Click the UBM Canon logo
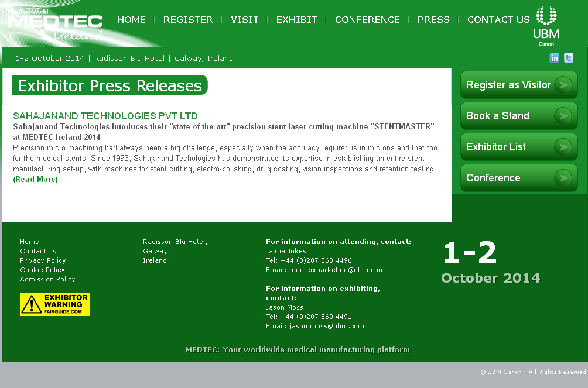588x388 pixels. [x=546, y=26]
